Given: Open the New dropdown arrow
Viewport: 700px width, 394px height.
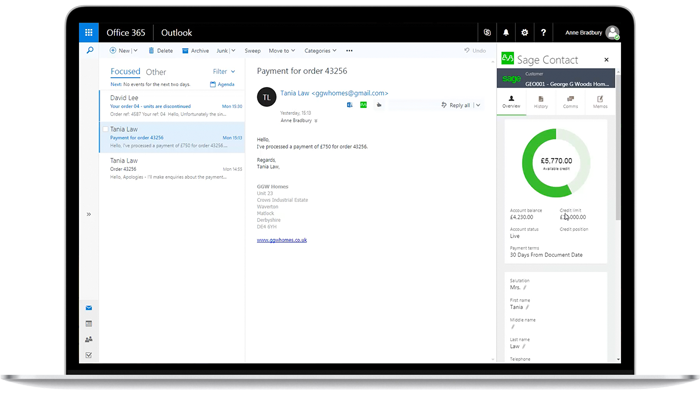Looking at the screenshot, I should pyautogui.click(x=135, y=51).
